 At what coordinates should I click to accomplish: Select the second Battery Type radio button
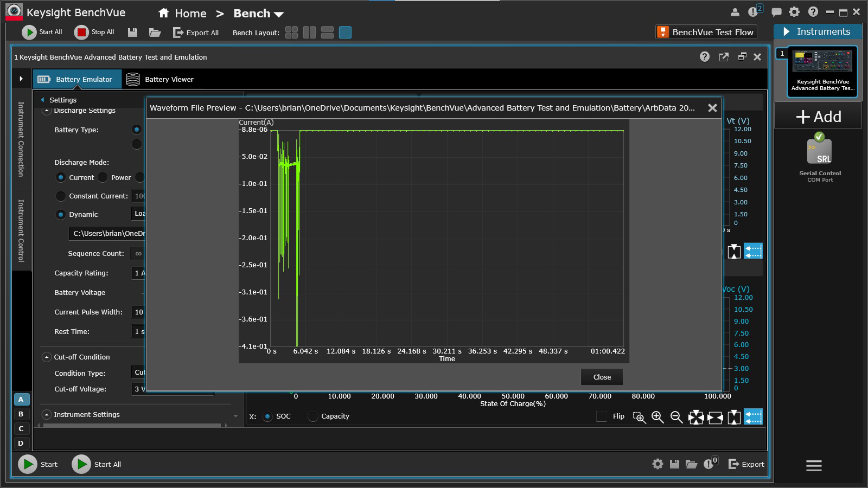pyautogui.click(x=137, y=144)
